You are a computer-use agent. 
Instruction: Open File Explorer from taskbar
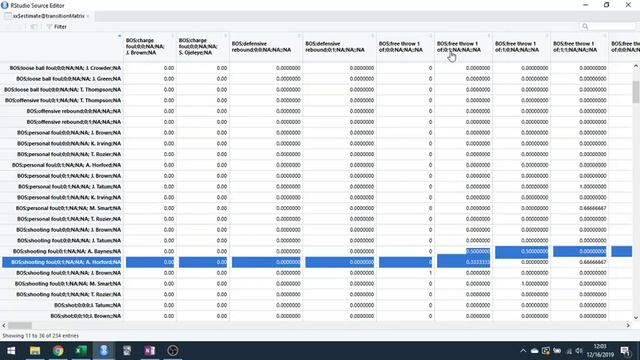click(x=35, y=351)
